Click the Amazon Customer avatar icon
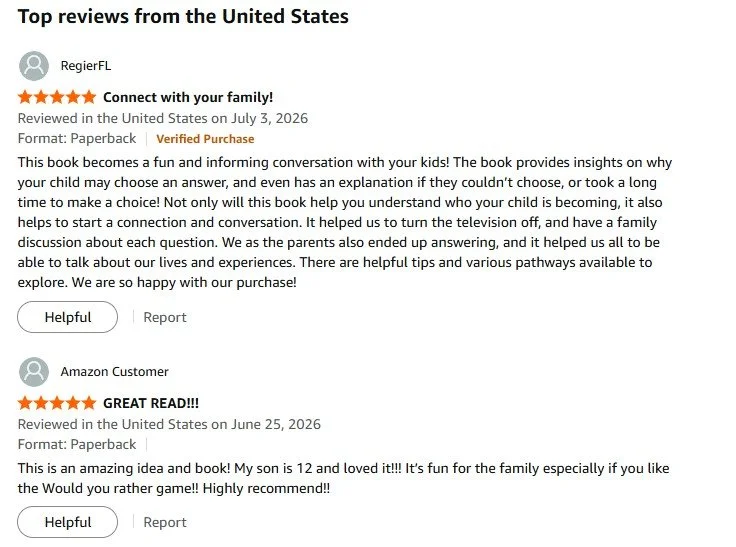The image size is (736, 547). tap(34, 372)
